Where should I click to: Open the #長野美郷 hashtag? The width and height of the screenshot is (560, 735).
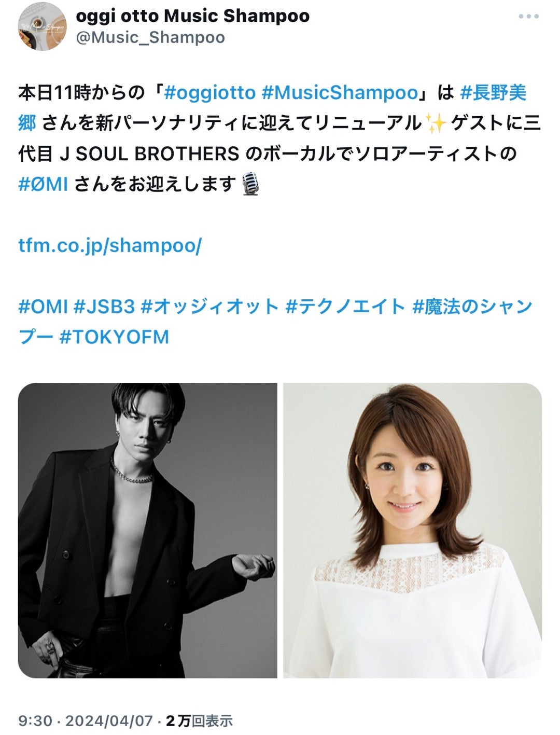pos(272,108)
